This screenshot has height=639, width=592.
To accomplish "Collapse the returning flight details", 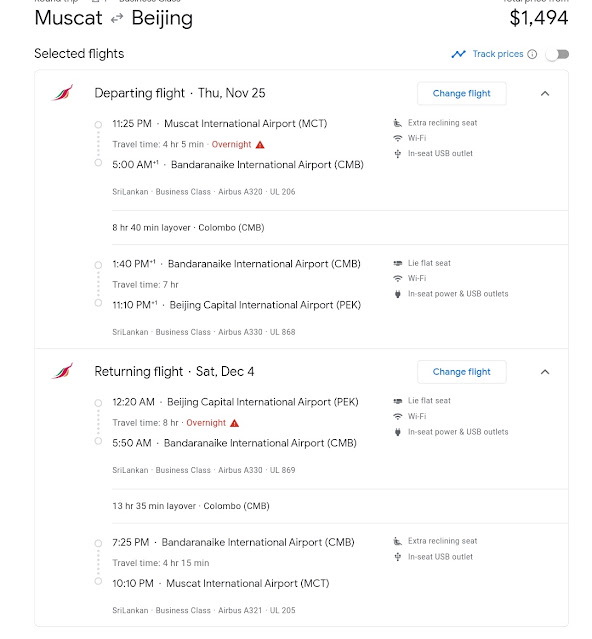I will [545, 372].
